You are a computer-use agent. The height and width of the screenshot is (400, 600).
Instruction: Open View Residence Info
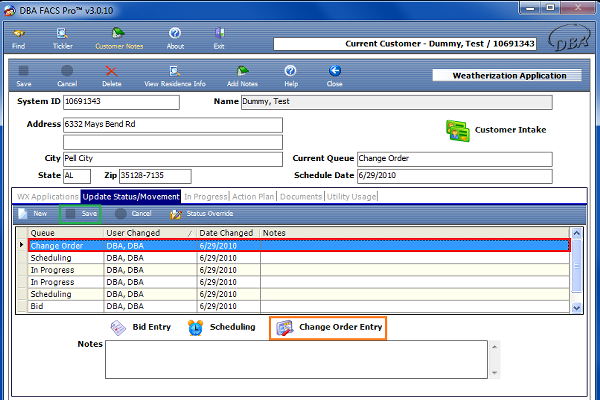175,77
